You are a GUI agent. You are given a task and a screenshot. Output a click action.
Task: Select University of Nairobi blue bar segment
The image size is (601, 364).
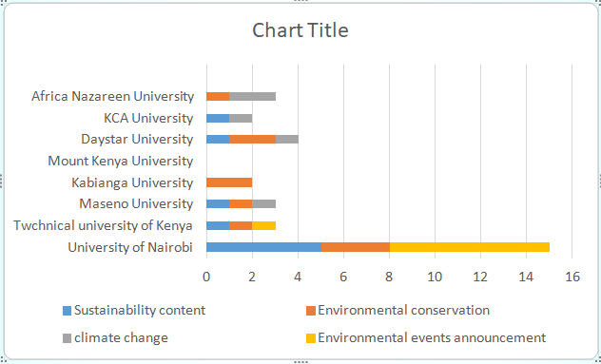(264, 247)
